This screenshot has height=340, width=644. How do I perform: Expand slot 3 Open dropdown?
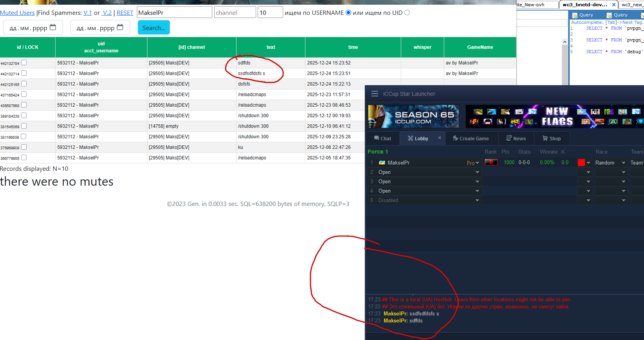click(x=477, y=182)
